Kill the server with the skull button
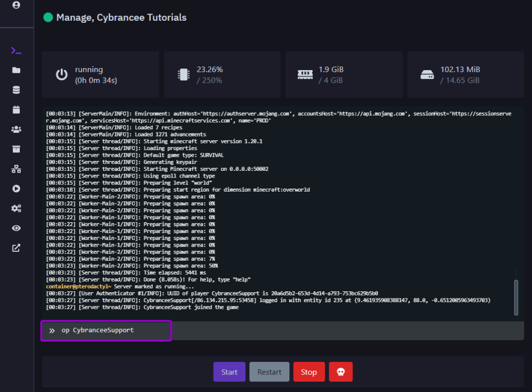The height and width of the screenshot is (392, 532). click(x=340, y=372)
